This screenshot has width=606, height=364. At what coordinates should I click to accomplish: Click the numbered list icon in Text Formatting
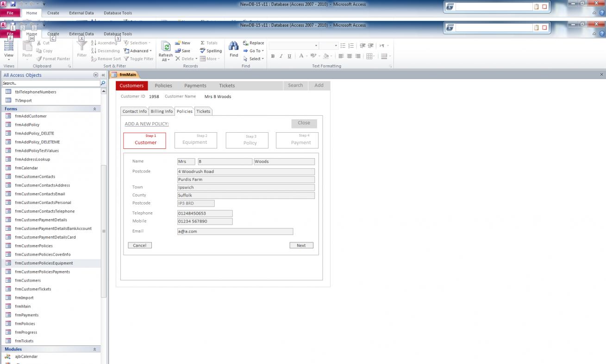[x=351, y=46]
